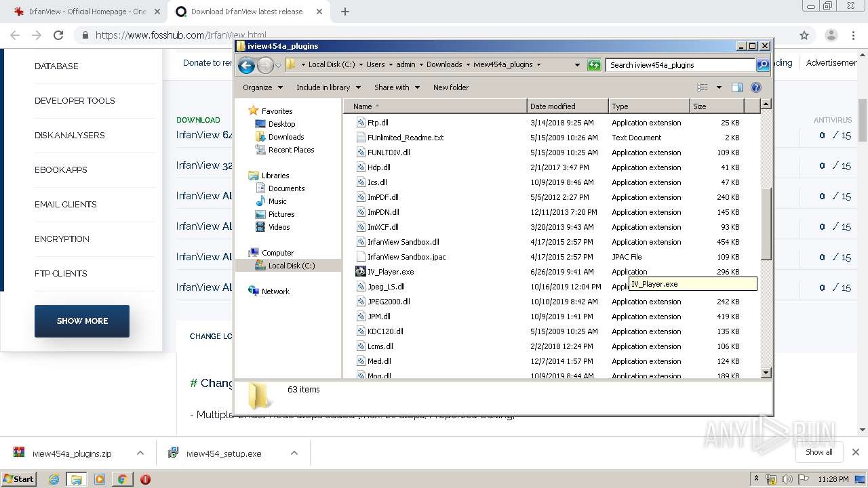The image size is (868, 488).
Task: Close the Chrome downloads bar
Action: tap(856, 452)
